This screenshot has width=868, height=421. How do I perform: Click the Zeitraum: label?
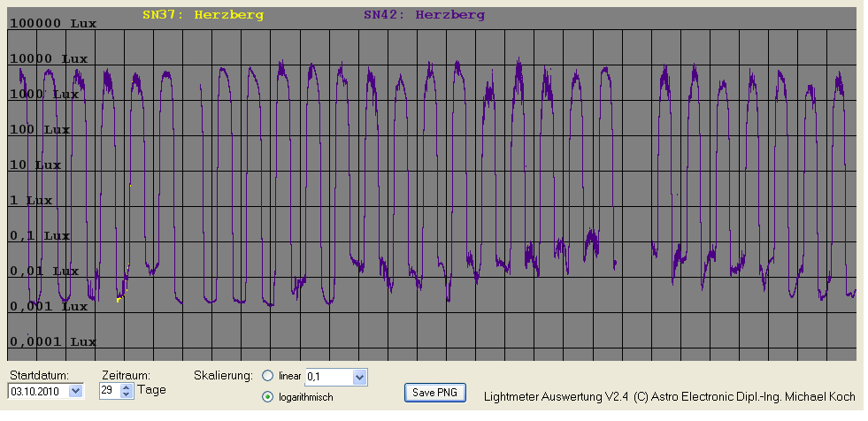(127, 376)
